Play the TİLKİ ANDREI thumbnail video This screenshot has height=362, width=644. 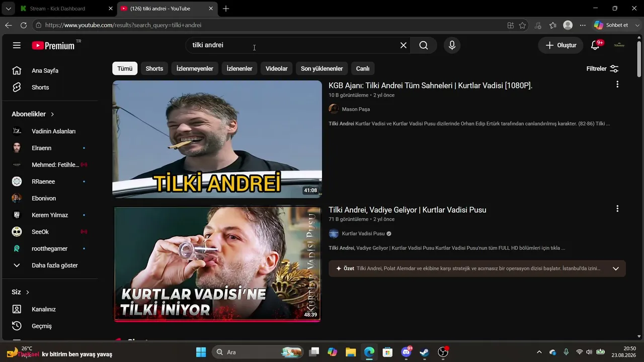coord(217,139)
